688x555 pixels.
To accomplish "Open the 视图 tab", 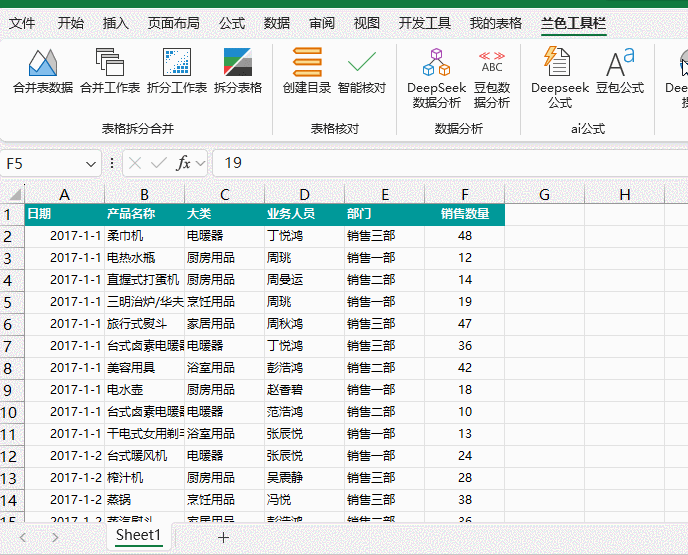I will pos(366,23).
